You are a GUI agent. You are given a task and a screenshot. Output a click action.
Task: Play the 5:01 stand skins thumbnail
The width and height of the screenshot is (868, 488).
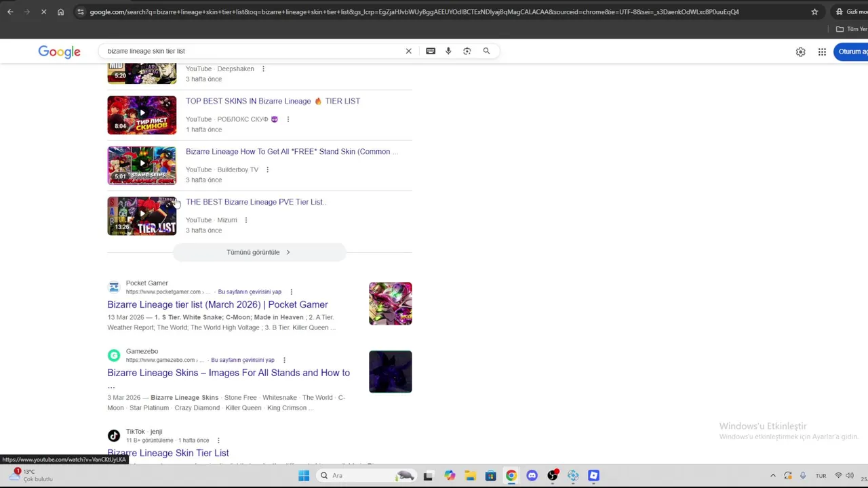(x=142, y=165)
